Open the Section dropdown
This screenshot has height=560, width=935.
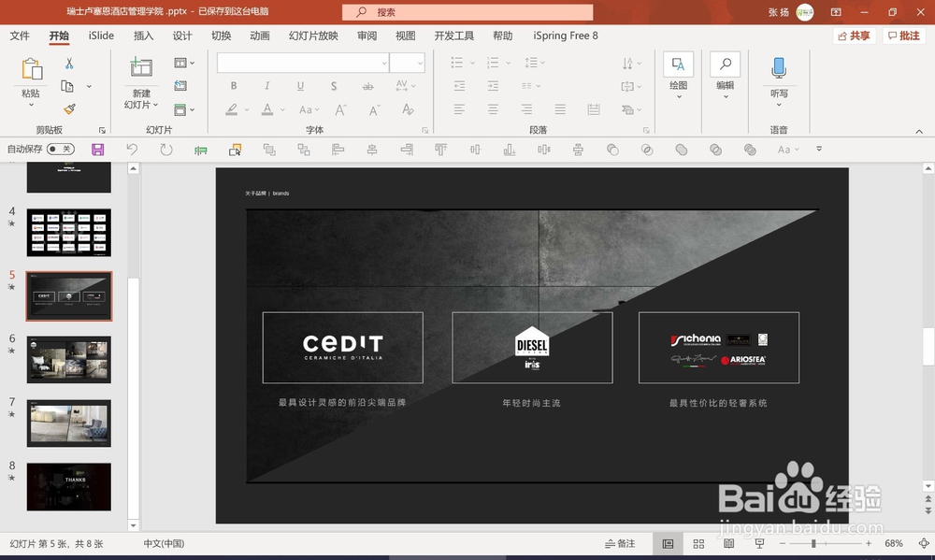click(x=184, y=109)
